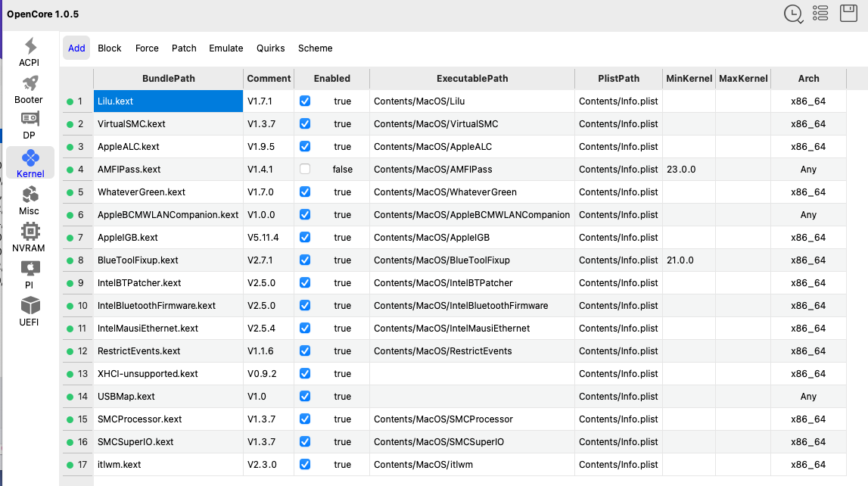Select the PI platform info section
This screenshot has height=486, width=868.
30,275
